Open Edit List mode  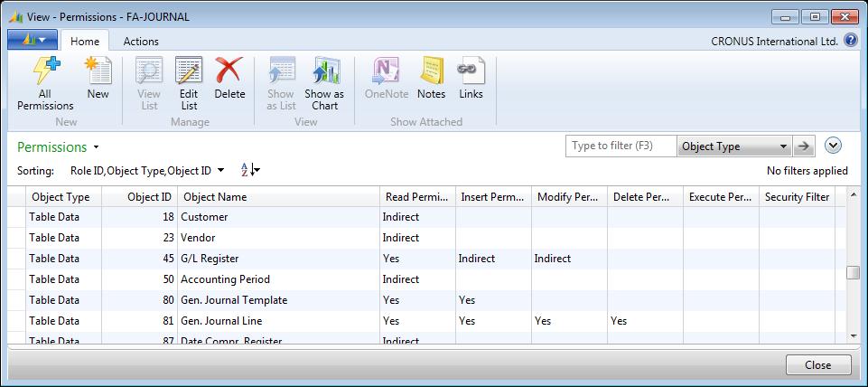189,83
